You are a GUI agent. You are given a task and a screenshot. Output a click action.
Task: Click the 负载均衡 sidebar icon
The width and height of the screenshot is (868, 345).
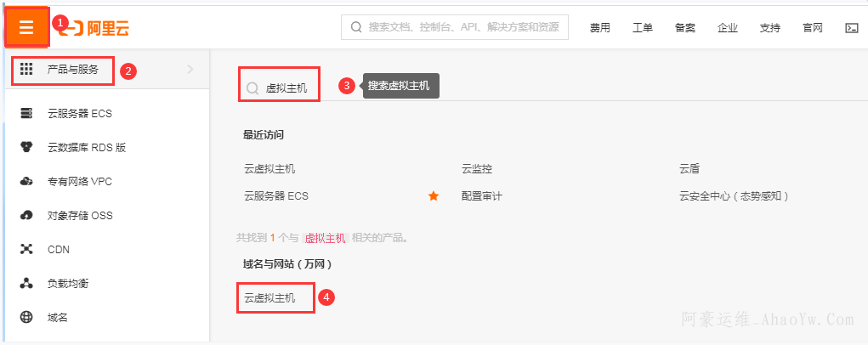coord(26,284)
